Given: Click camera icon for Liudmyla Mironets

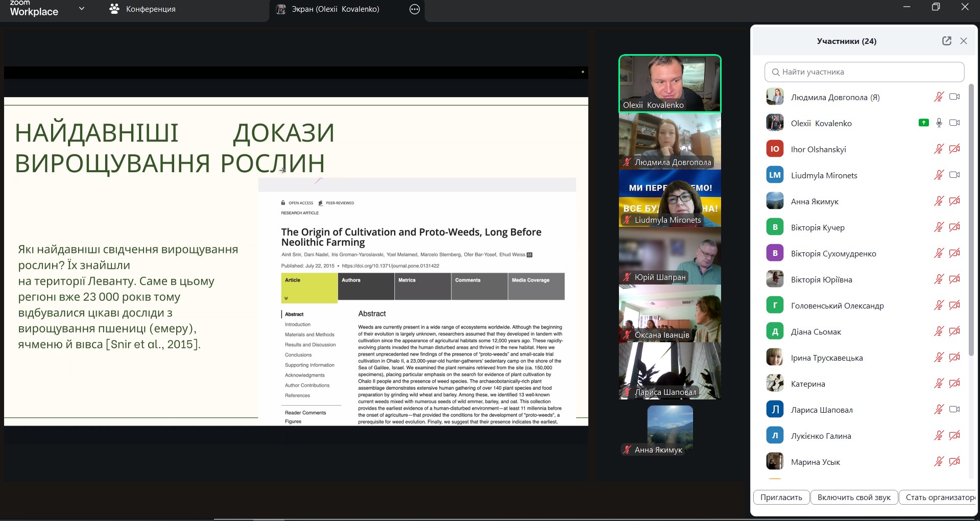Looking at the screenshot, I should [954, 175].
